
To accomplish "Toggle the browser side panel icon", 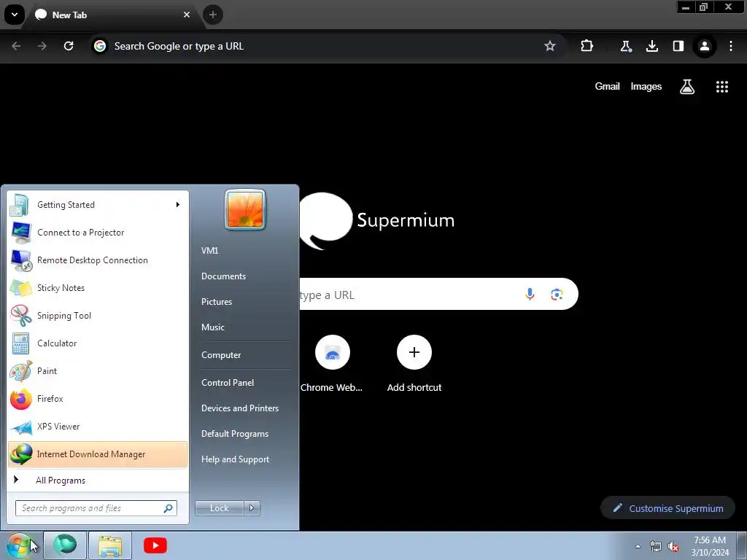I will point(678,46).
